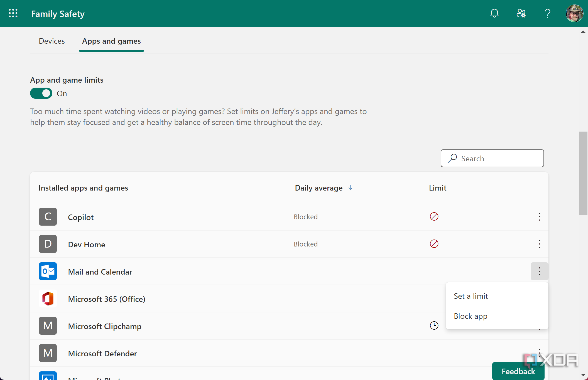This screenshot has height=380, width=588.
Task: Click the vertical scrollbar thumb
Action: [x=583, y=173]
